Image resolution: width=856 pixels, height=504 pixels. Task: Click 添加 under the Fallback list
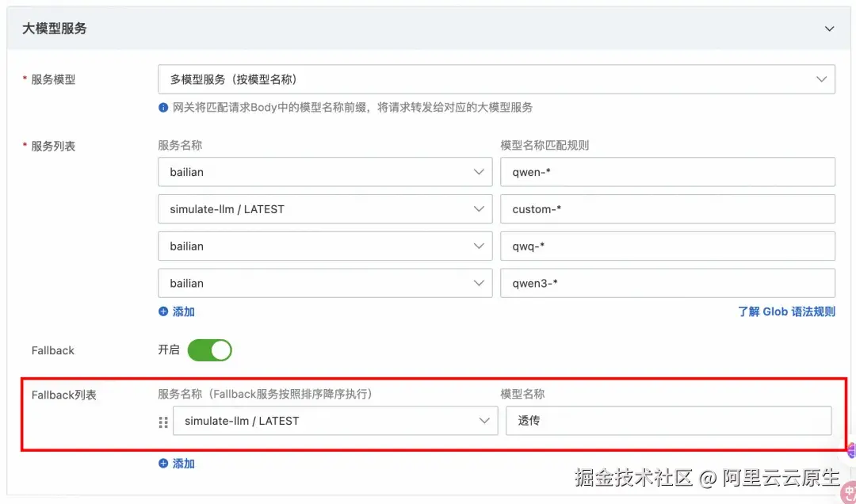click(181, 464)
